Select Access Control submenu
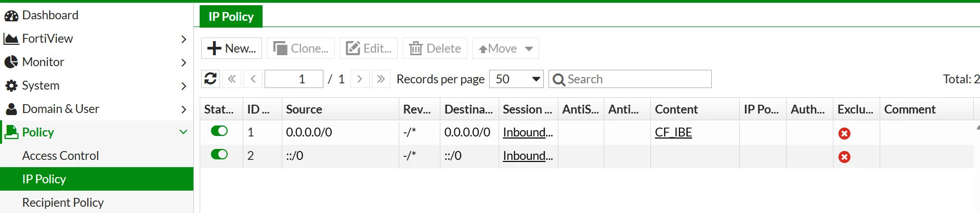This screenshot has width=980, height=213. click(x=60, y=156)
